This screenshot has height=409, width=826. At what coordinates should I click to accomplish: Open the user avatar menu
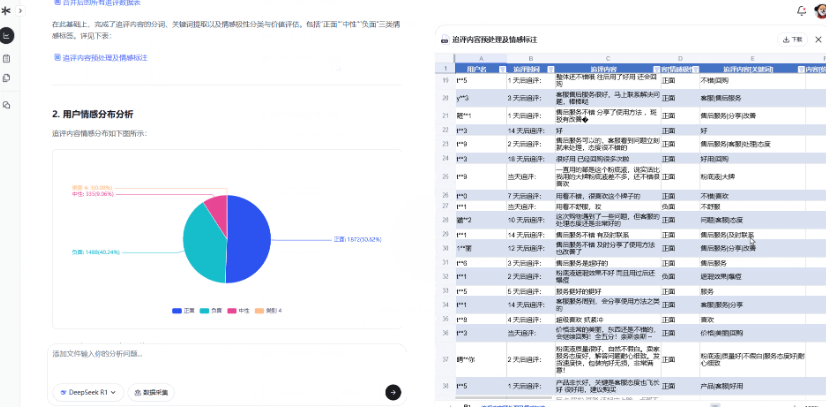pyautogui.click(x=820, y=11)
